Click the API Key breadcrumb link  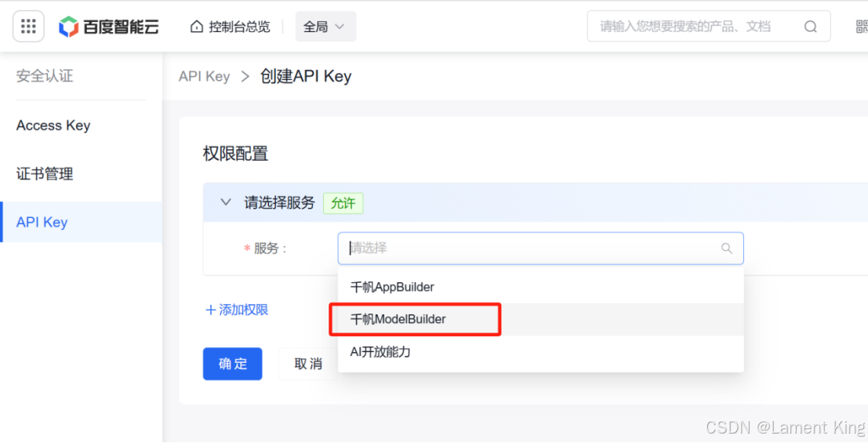click(x=205, y=76)
